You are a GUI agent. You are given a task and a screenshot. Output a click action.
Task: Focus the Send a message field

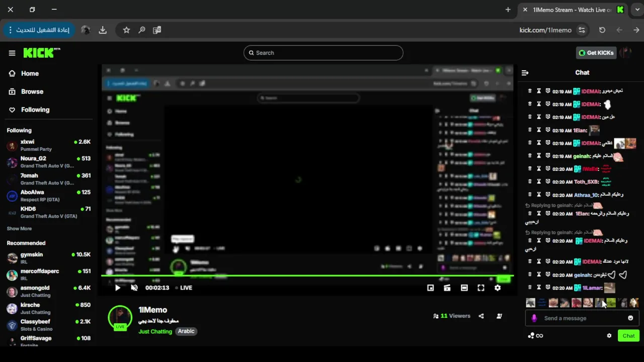tap(582, 318)
